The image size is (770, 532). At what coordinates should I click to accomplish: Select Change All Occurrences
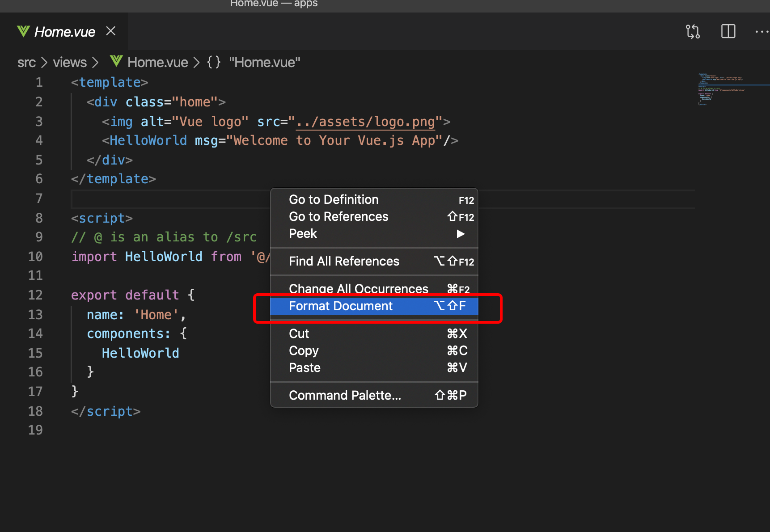tap(374, 289)
